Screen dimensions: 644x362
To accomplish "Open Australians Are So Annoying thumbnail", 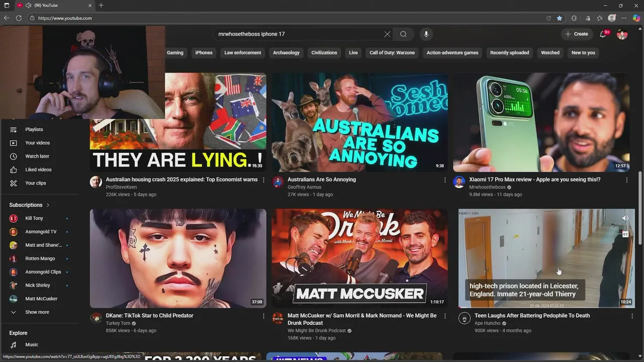I will coord(360,122).
